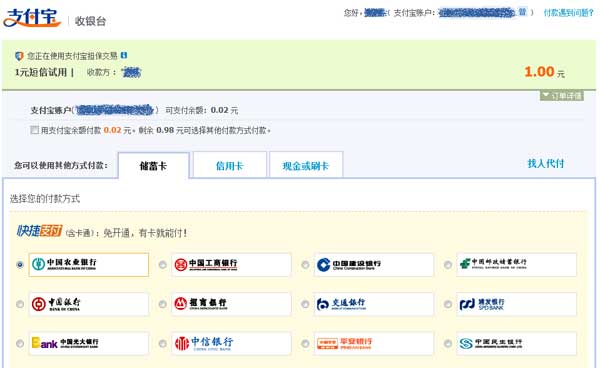Click the 您可以使用其他方式付款 label
This screenshot has width=600, height=368.
(61, 165)
